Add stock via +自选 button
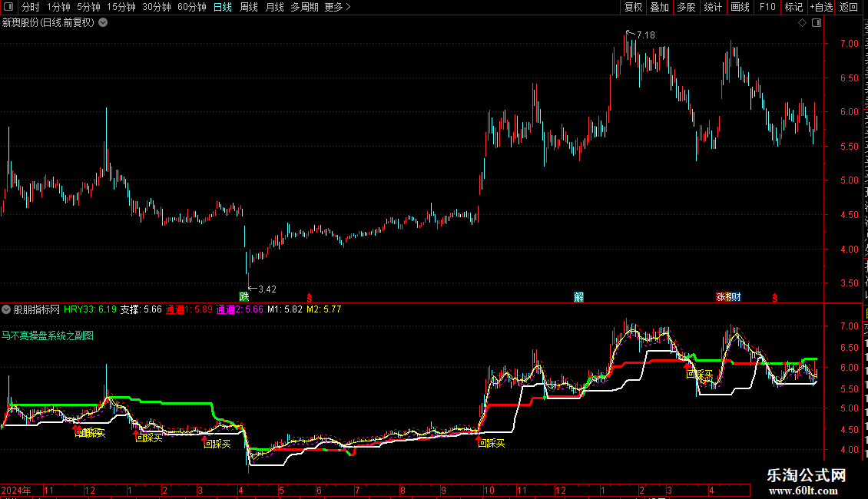The width and height of the screenshot is (868, 499). (821, 7)
